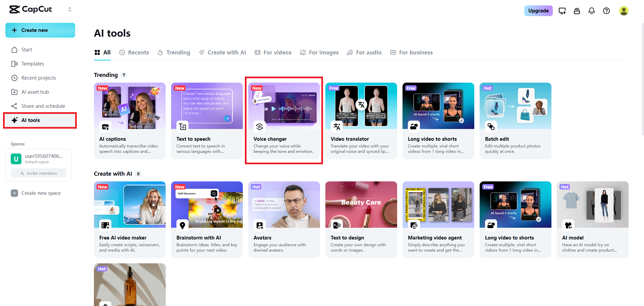Image resolution: width=644 pixels, height=306 pixels.
Task: Click the Marketing video agent icon
Action: click(414, 225)
